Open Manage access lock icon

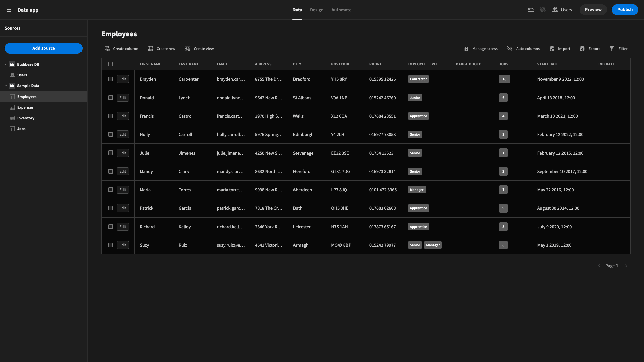tap(466, 49)
